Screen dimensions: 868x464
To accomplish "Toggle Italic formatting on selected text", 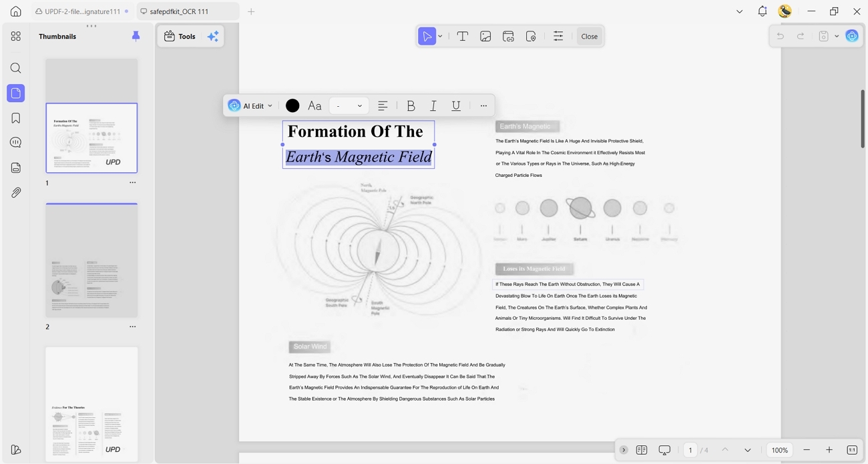I will coord(433,105).
